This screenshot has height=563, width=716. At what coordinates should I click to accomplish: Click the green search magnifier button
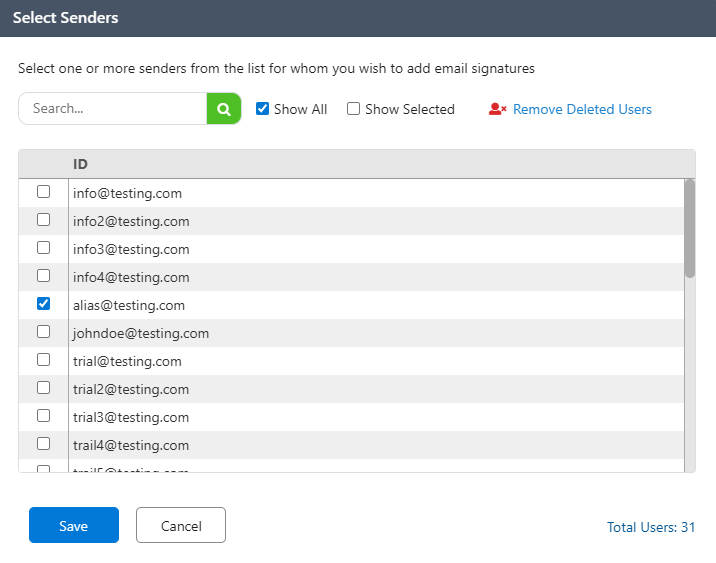pyautogui.click(x=224, y=109)
